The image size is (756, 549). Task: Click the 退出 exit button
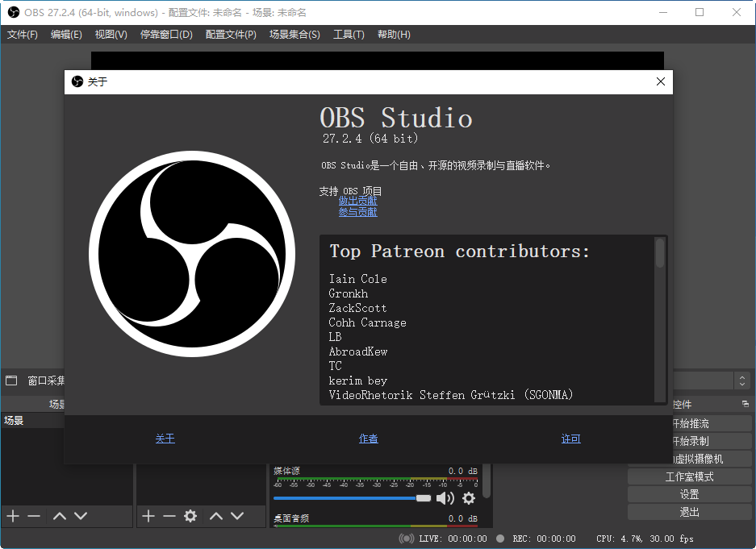(690, 512)
